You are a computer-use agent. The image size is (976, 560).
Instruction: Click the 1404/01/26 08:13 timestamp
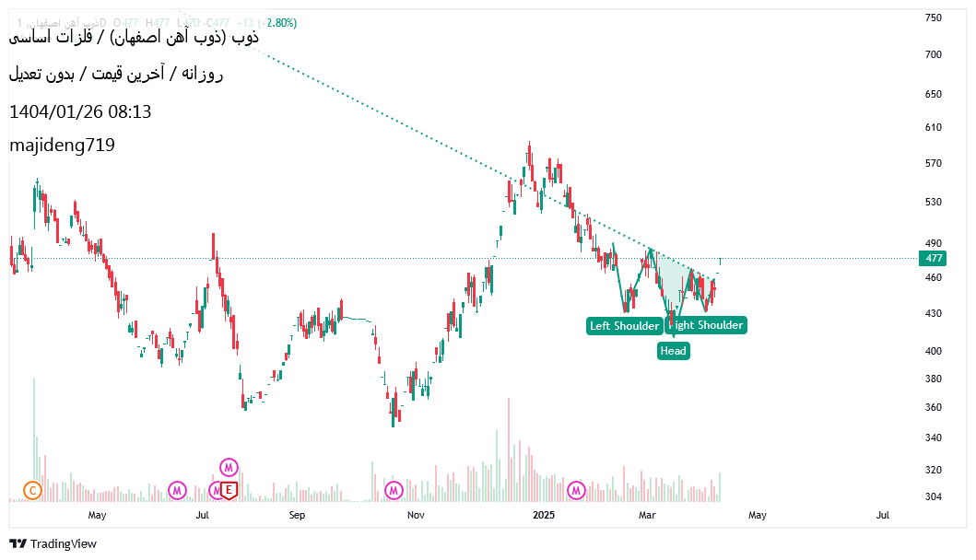[80, 111]
